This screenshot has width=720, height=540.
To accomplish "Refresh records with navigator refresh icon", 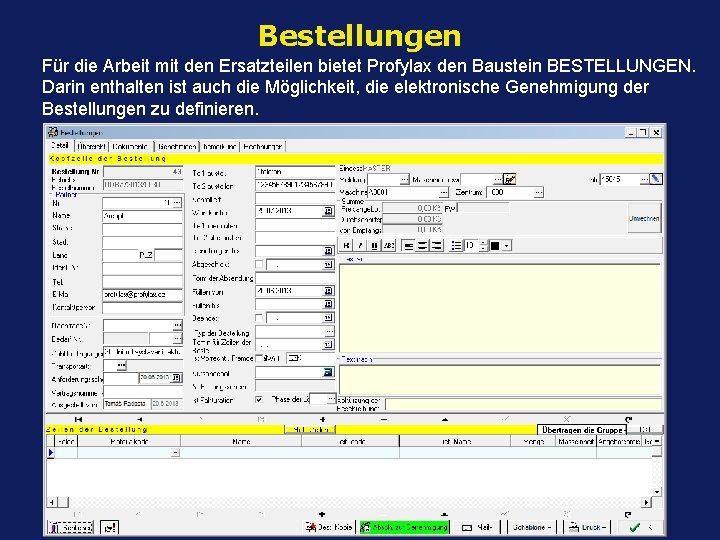I will point(629,419).
